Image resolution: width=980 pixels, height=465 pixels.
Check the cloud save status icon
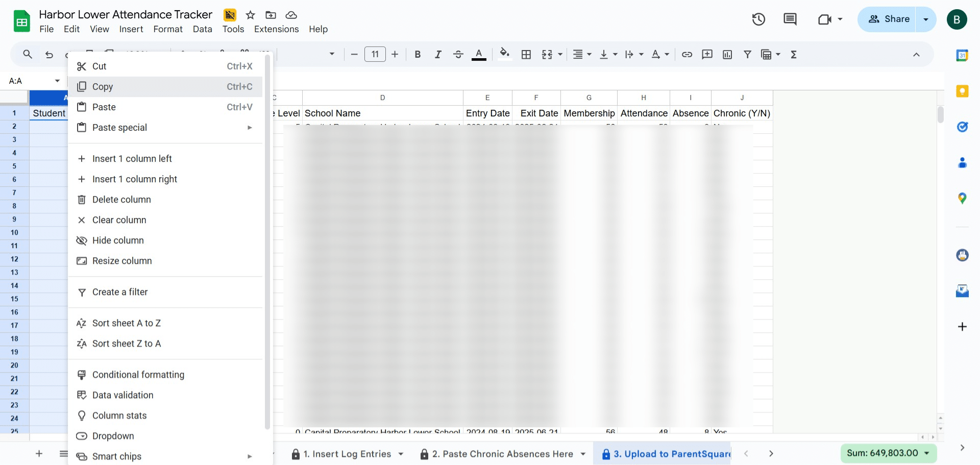click(x=291, y=15)
